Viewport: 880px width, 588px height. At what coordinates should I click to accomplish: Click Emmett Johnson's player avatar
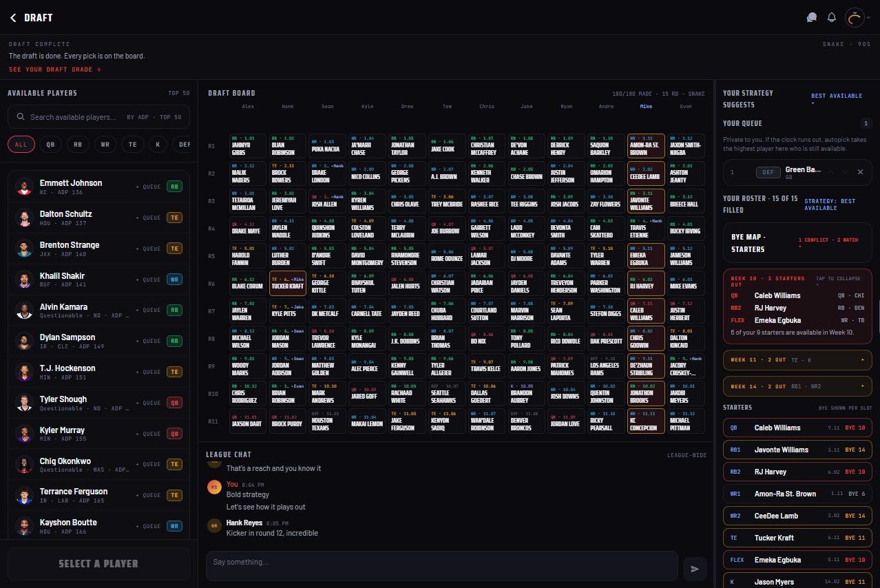25,187
